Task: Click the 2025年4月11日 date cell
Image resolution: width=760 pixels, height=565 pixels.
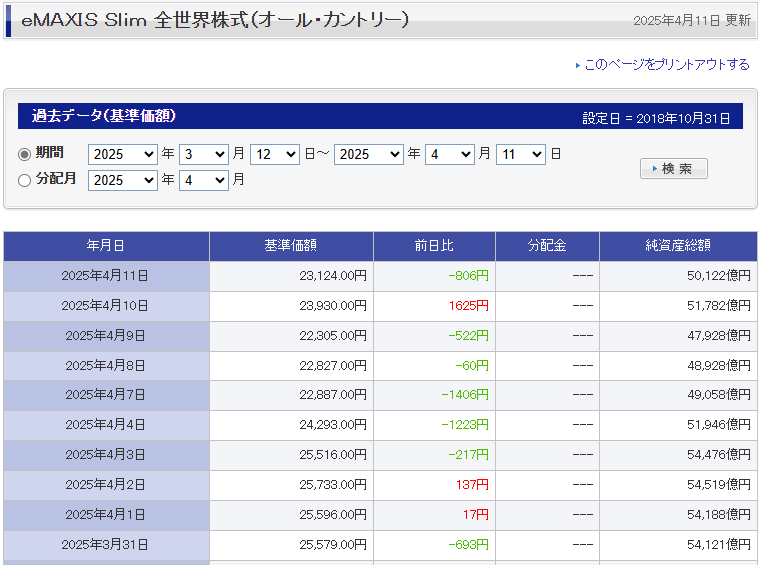Action: (106, 276)
